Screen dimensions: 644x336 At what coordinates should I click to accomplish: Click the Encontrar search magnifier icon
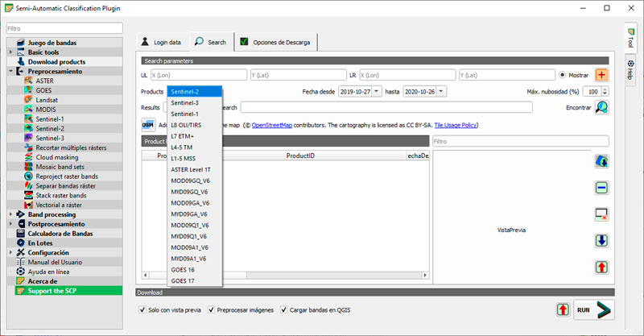(601, 107)
